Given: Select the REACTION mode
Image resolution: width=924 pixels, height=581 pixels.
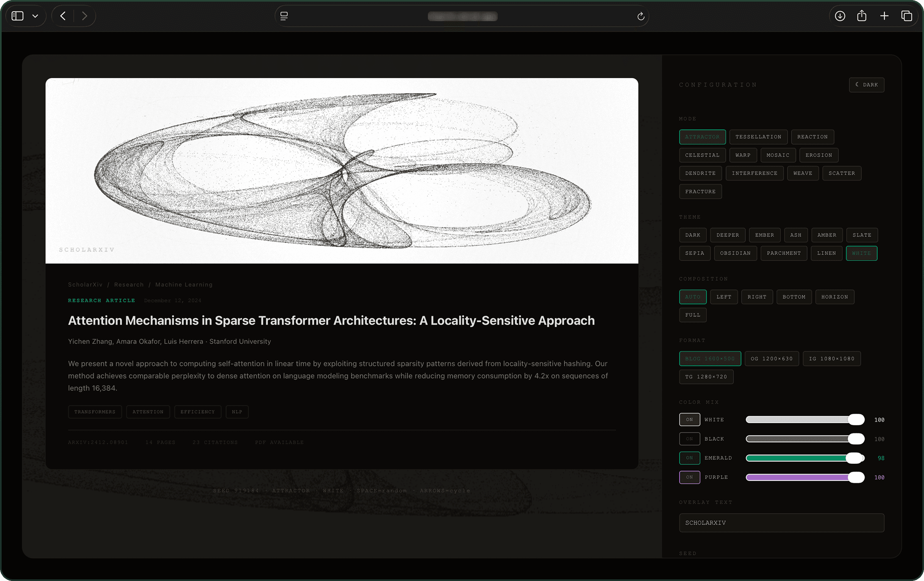Looking at the screenshot, I should pos(812,137).
